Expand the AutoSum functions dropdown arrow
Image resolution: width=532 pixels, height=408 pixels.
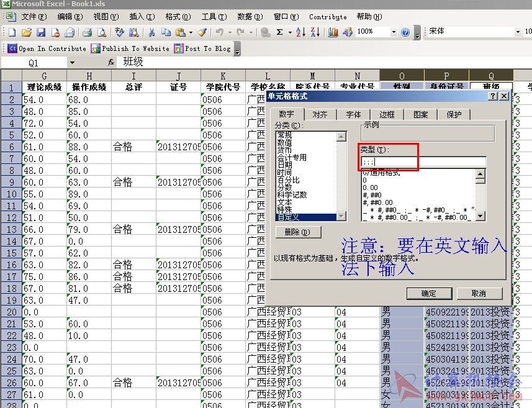point(290,32)
